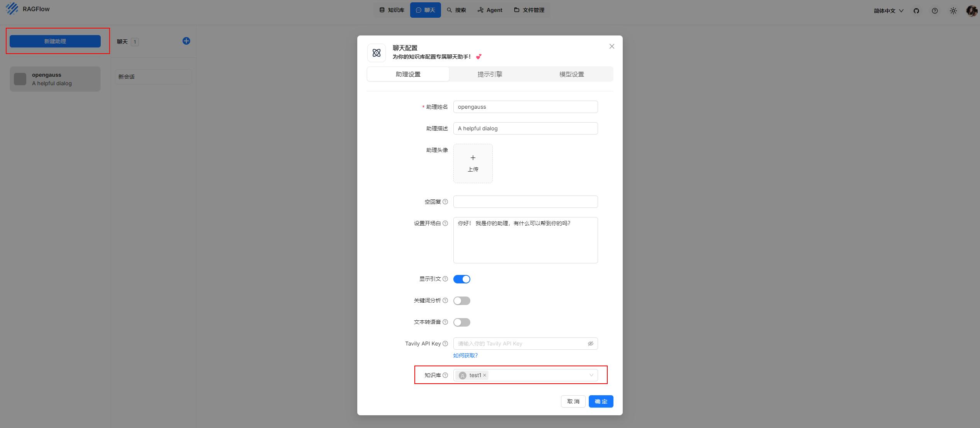Open 新会话 conversation item

154,77
